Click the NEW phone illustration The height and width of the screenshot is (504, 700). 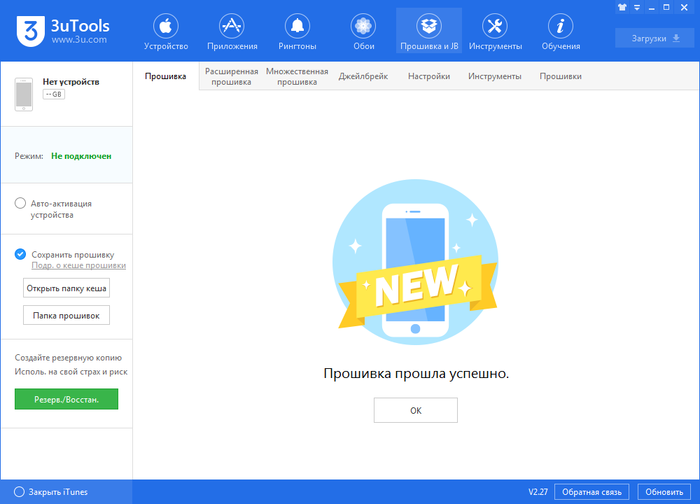(416, 262)
